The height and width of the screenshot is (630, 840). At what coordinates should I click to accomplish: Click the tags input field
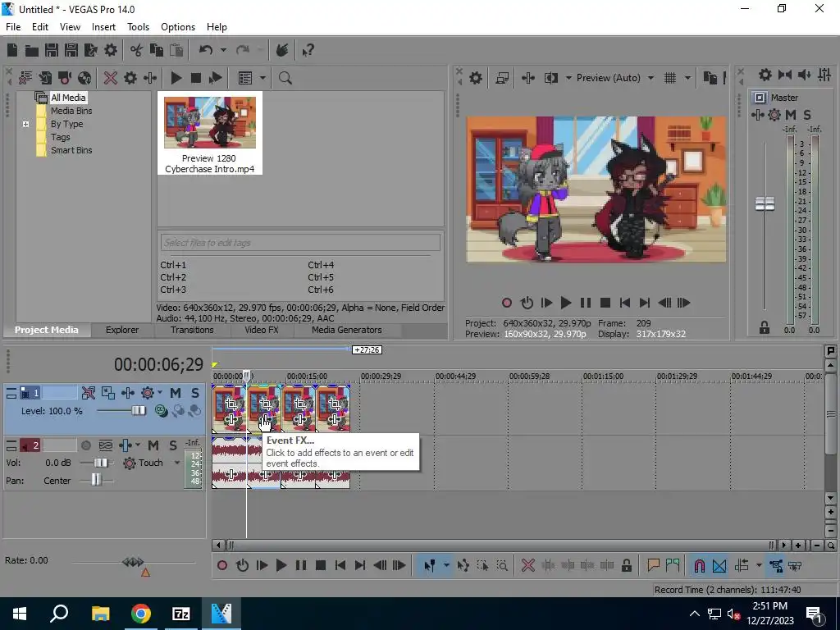pos(300,243)
